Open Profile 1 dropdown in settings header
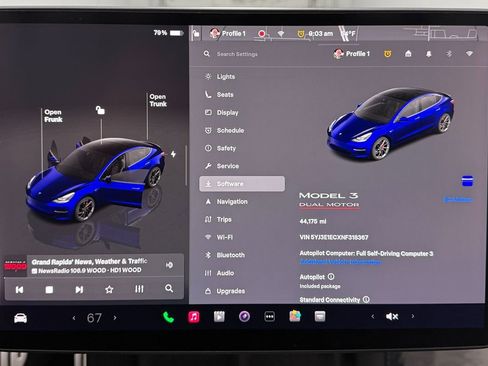The height and width of the screenshot is (366, 488). click(352, 53)
